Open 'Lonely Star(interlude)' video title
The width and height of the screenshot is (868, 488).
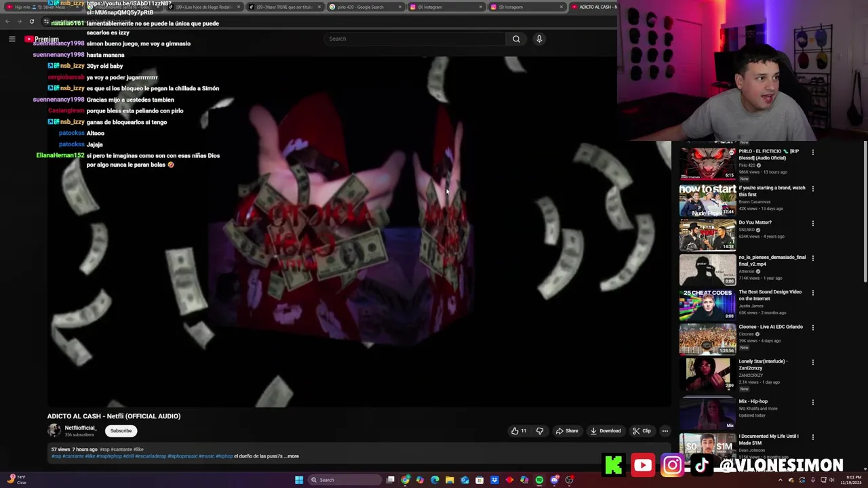(763, 365)
